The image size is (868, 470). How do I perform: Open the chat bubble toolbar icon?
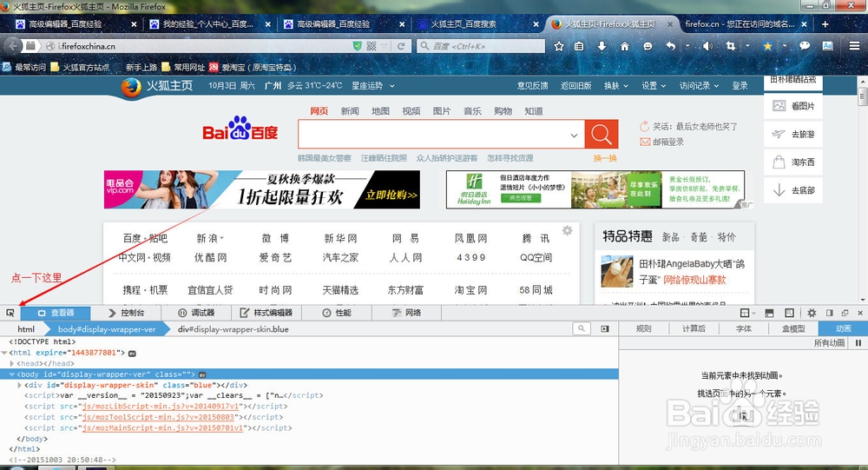click(805, 46)
